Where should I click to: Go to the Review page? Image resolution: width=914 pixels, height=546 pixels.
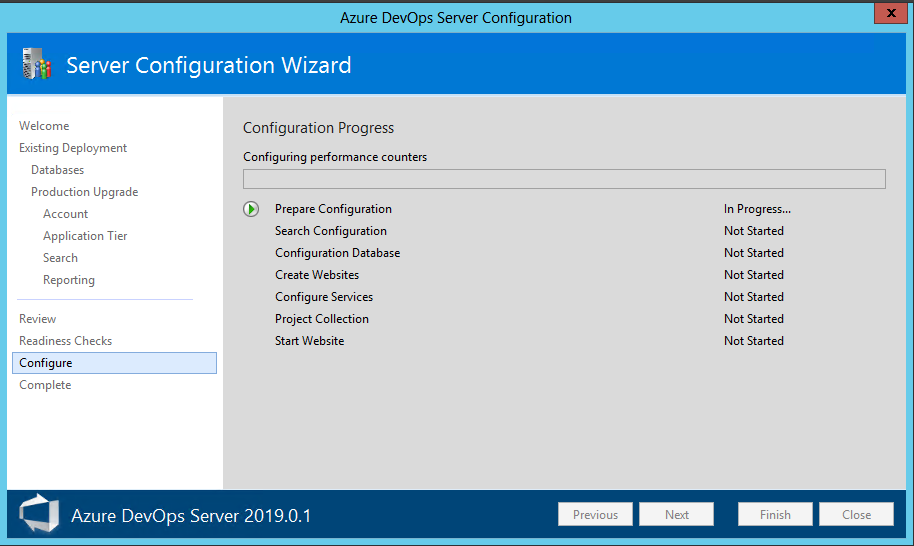point(38,319)
